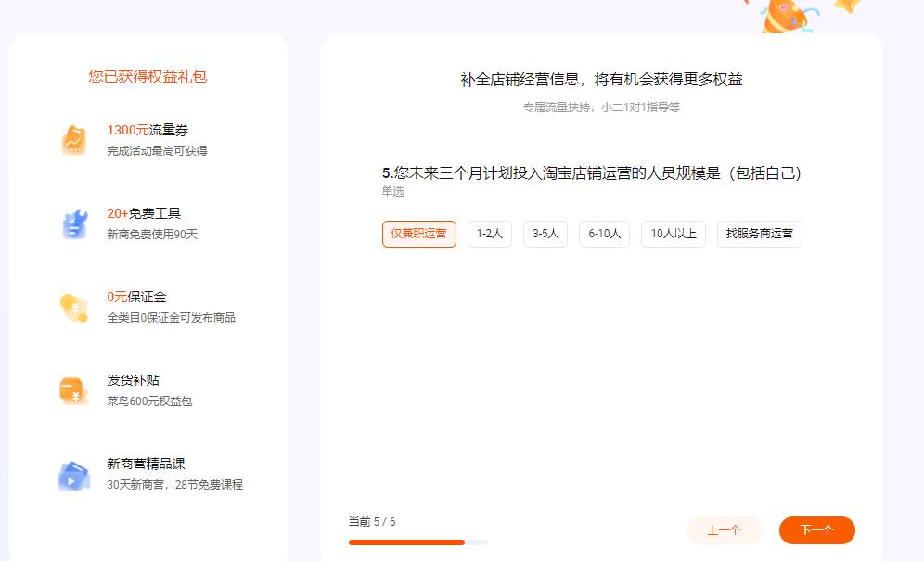
Task: Select the 1-2人 staff size option
Action: pos(489,234)
